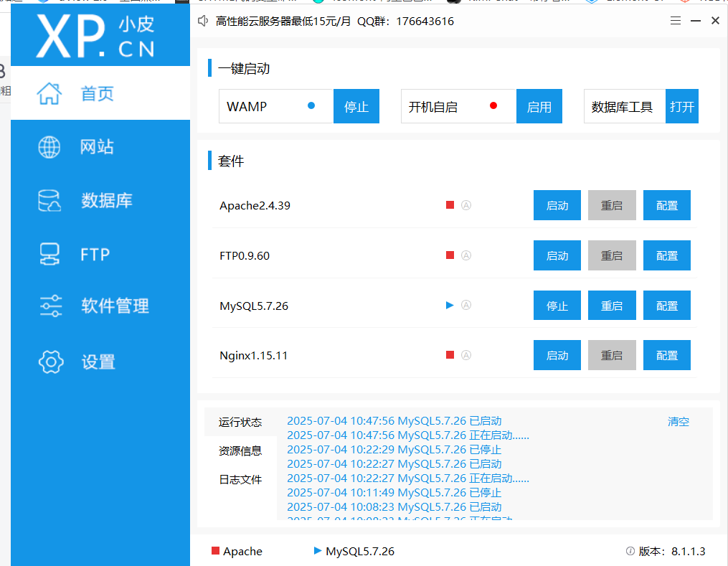Click 清空 to clear the log
The height and width of the screenshot is (566, 728).
click(678, 422)
